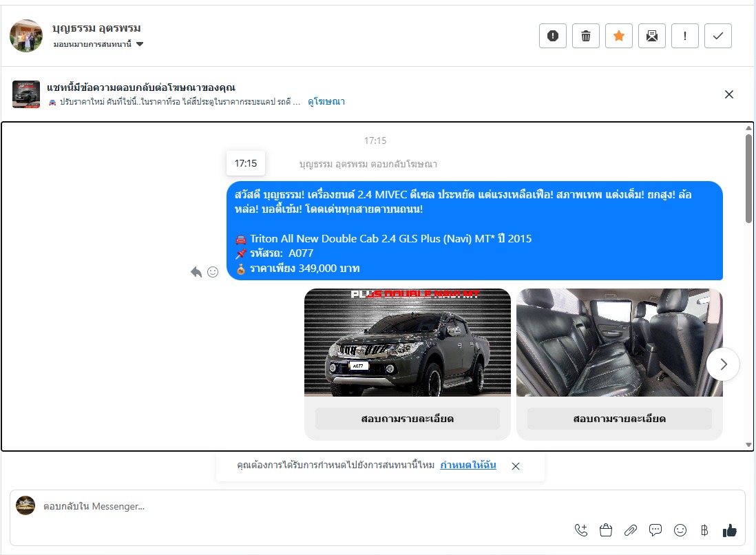Mark conversation done with checkmark
The height and width of the screenshot is (555, 756).
[718, 36]
